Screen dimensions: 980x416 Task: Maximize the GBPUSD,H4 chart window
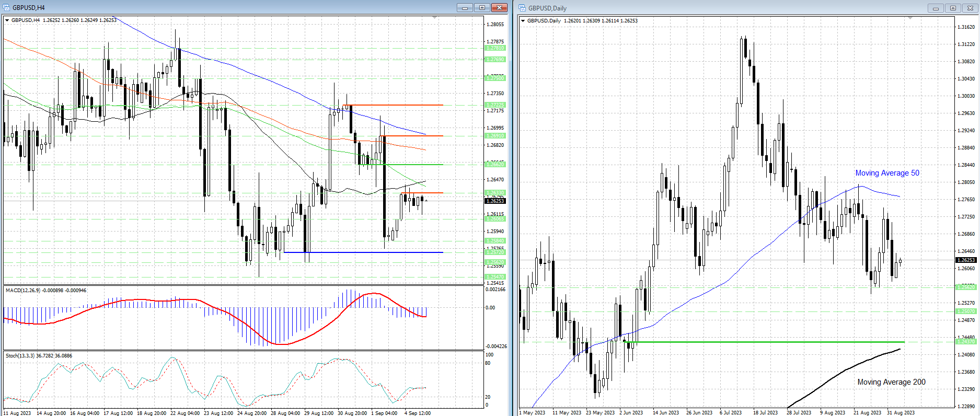(x=482, y=7)
